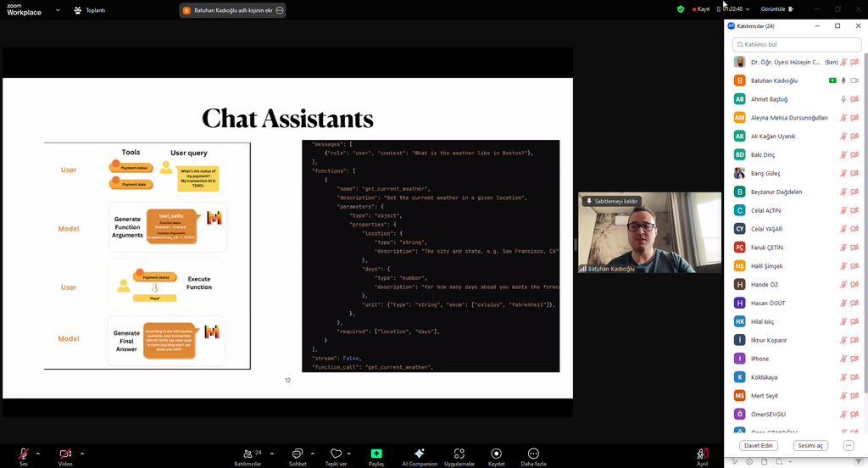Click the red Kayıt recording indicator
Screen dimensions: 868x468
click(701, 8)
